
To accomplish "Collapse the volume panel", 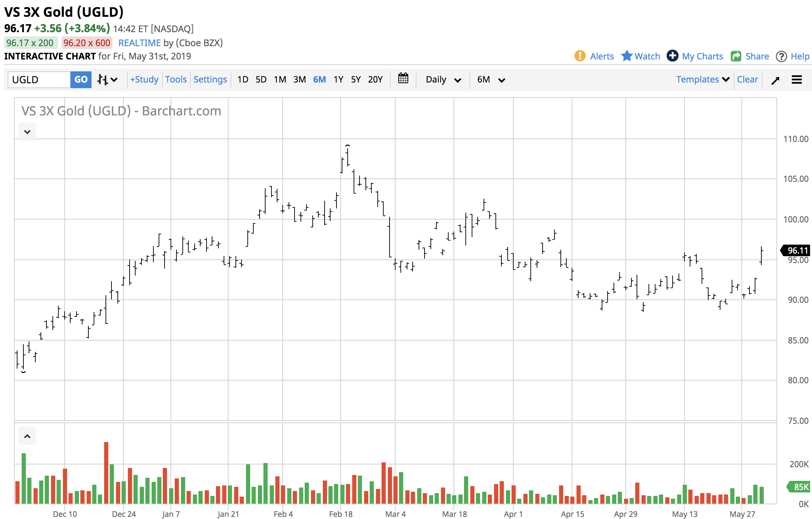I will click(27, 436).
